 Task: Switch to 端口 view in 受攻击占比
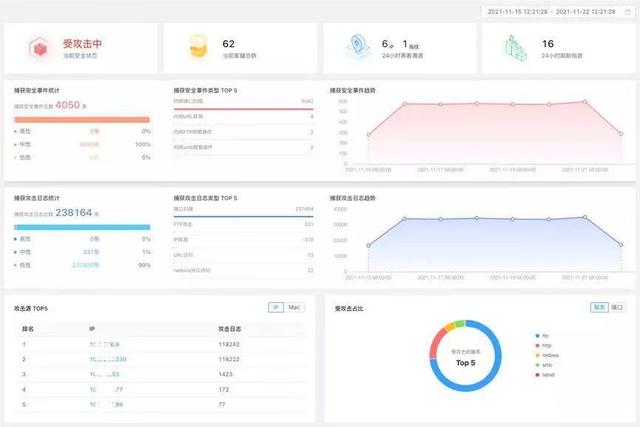point(617,307)
